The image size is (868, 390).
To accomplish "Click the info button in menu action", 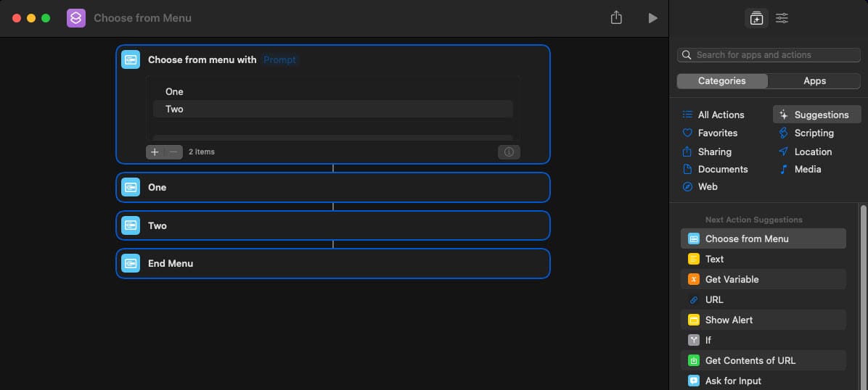I will coord(509,152).
